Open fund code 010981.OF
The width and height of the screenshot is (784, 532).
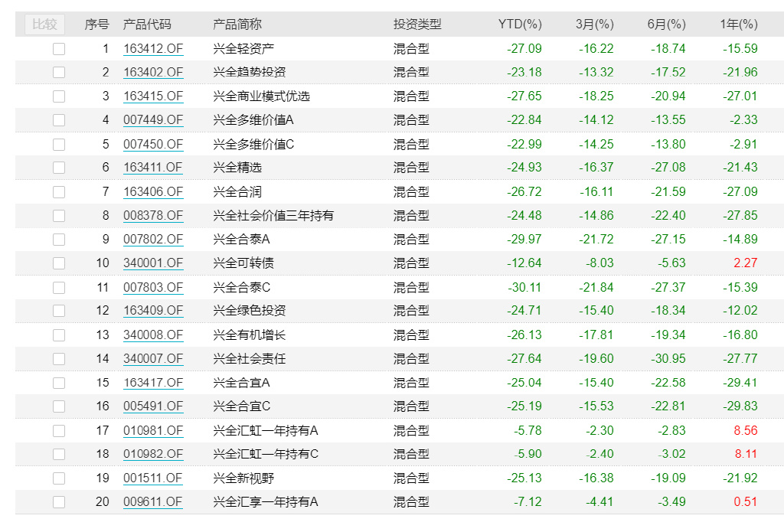coord(153,430)
